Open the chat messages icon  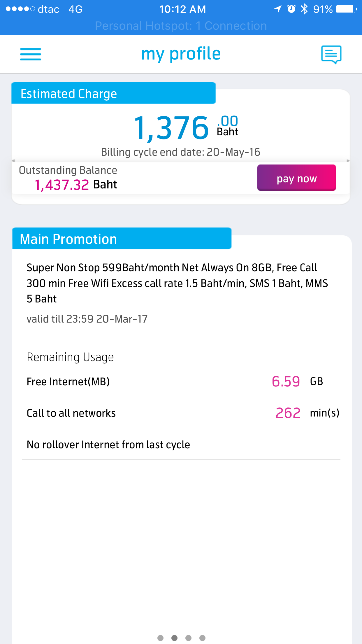click(x=331, y=54)
